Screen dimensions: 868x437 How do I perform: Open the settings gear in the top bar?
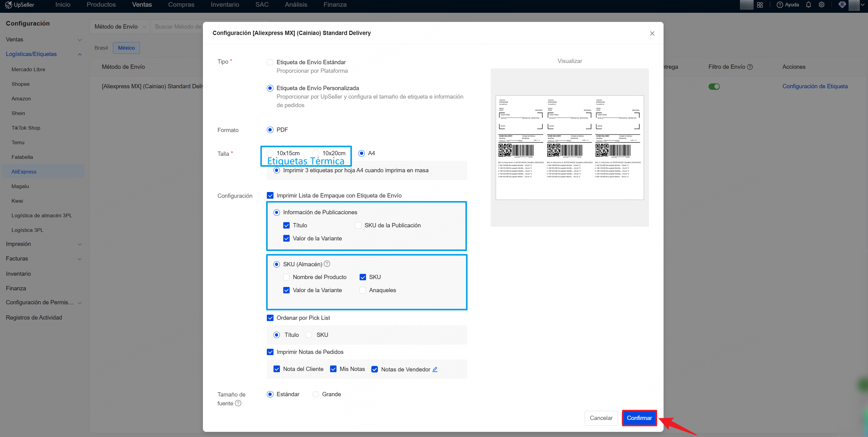click(x=821, y=5)
